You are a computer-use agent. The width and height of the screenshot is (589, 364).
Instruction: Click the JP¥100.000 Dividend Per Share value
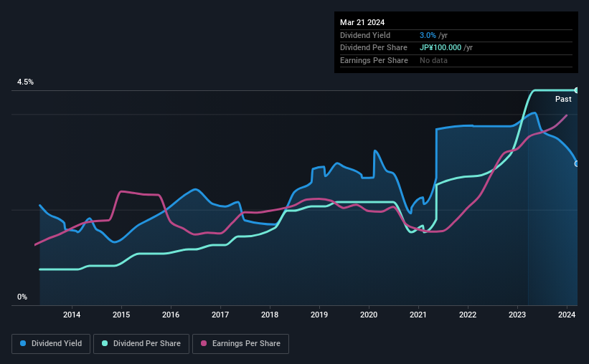pos(440,48)
